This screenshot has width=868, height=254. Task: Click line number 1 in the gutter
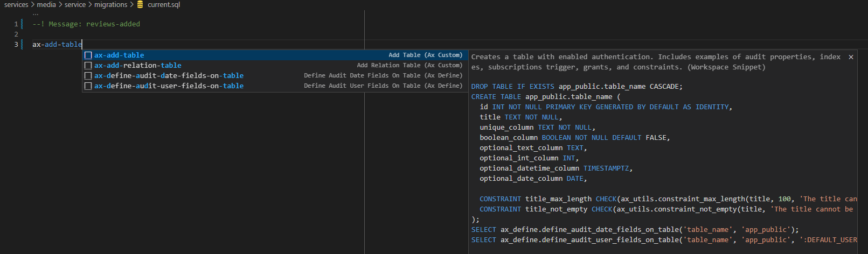(x=16, y=24)
